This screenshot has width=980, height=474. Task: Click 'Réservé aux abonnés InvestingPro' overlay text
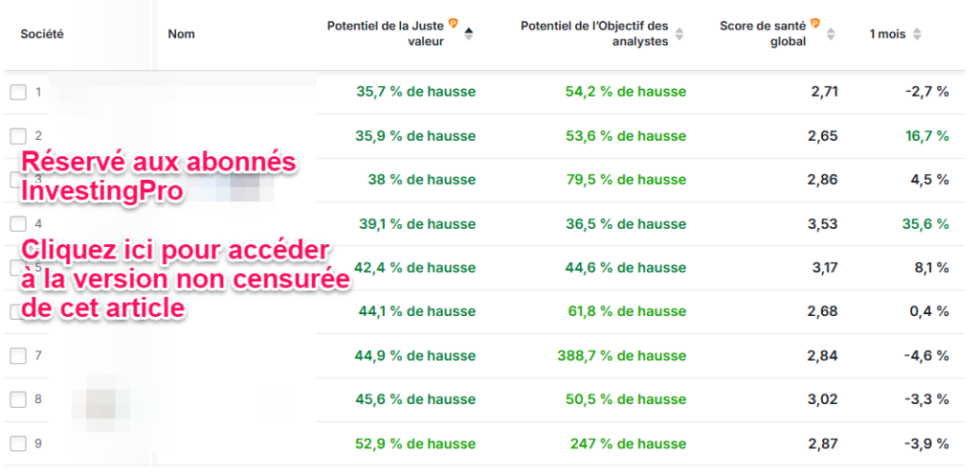(159, 177)
